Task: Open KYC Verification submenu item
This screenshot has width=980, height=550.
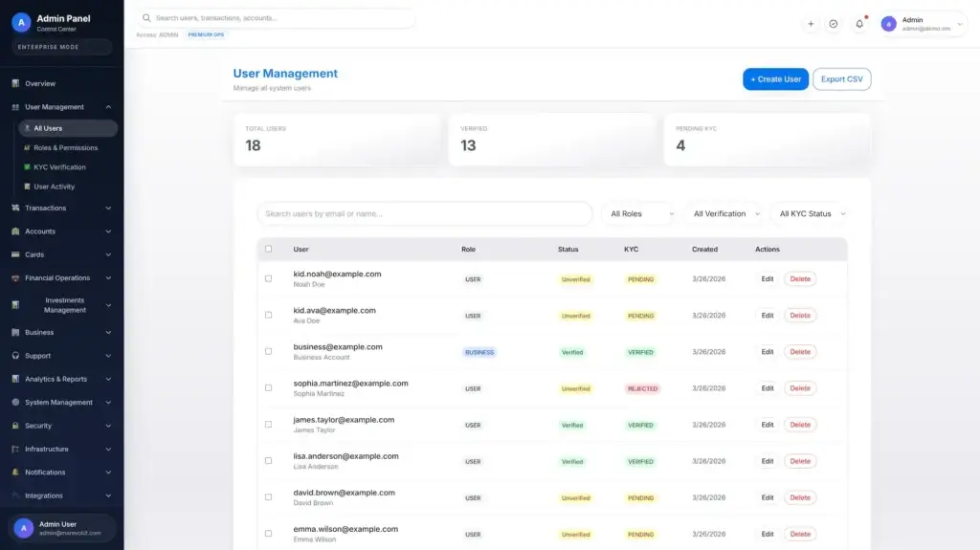Action: point(68,166)
